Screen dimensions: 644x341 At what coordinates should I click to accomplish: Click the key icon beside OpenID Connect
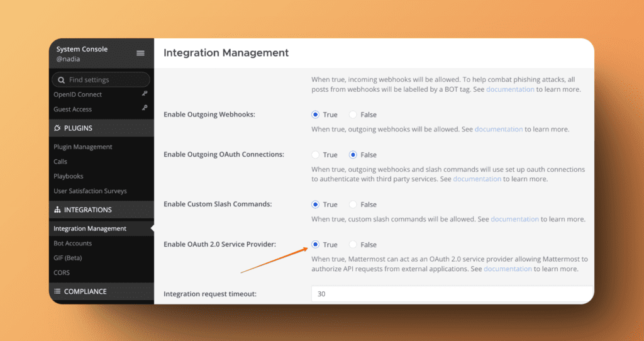[145, 94]
